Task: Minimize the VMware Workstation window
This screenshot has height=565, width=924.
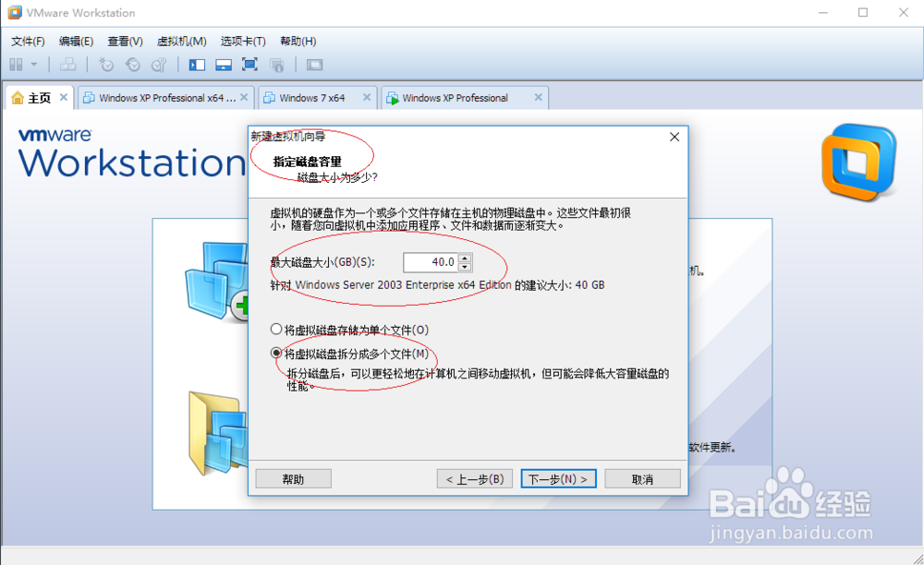Action: click(x=823, y=12)
